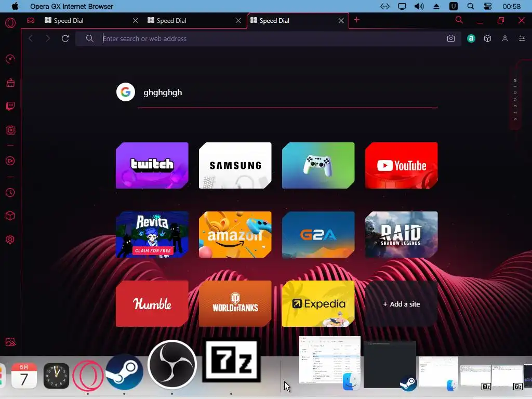The image size is (532, 399).
Task: Open the green adblocker extension icon
Action: (x=471, y=38)
